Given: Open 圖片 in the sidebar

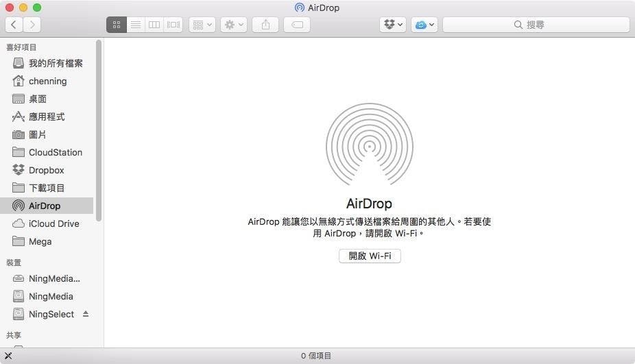Looking at the screenshot, I should (x=48, y=134).
